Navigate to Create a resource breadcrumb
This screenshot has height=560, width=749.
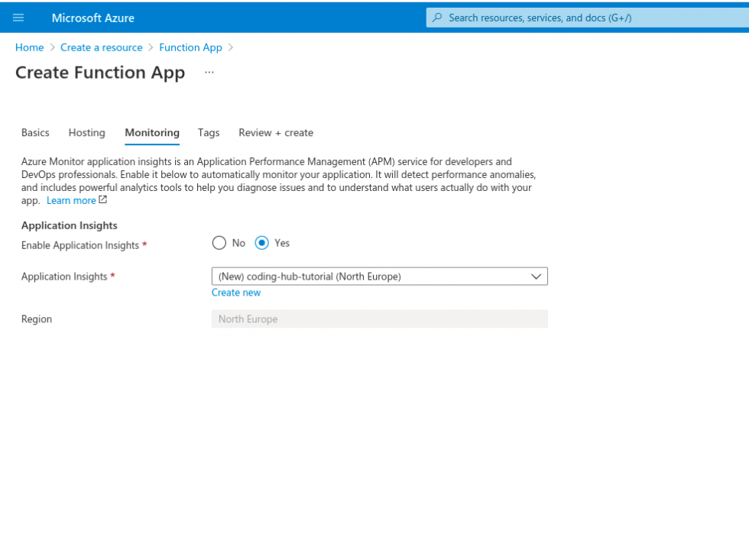pos(101,47)
